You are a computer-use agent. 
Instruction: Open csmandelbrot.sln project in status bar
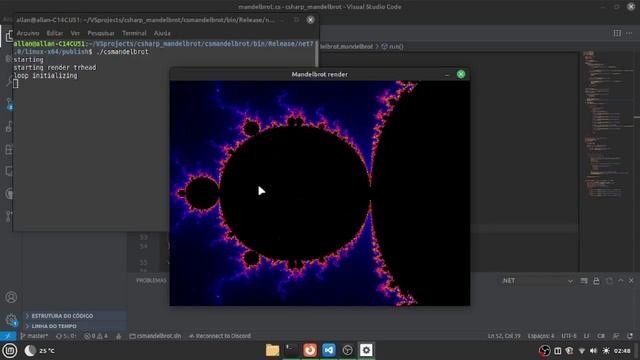click(x=155, y=336)
